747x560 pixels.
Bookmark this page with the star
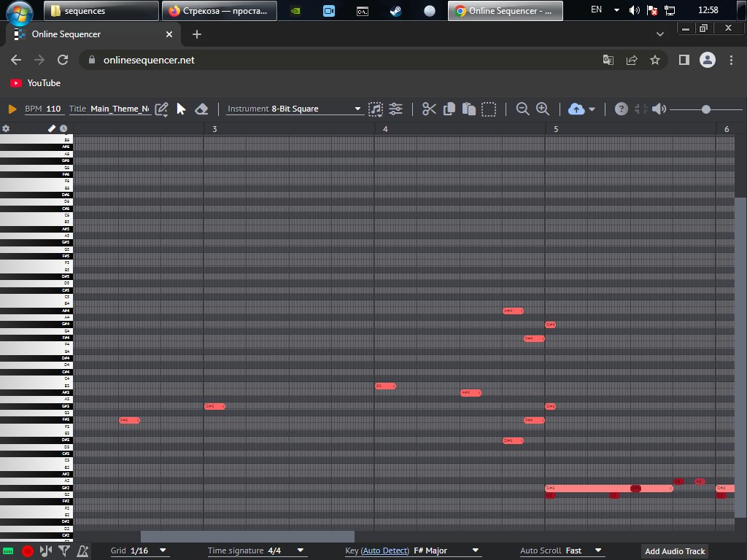pyautogui.click(x=655, y=60)
